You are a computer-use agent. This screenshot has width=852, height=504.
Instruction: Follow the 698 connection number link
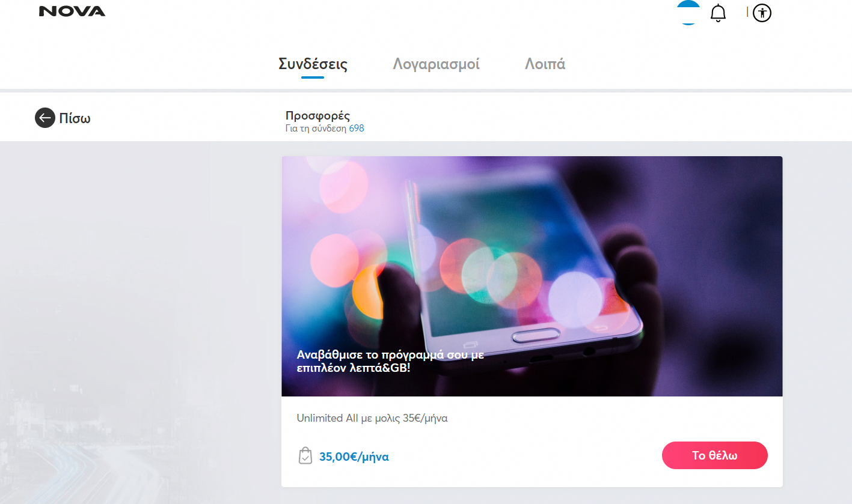[357, 129]
